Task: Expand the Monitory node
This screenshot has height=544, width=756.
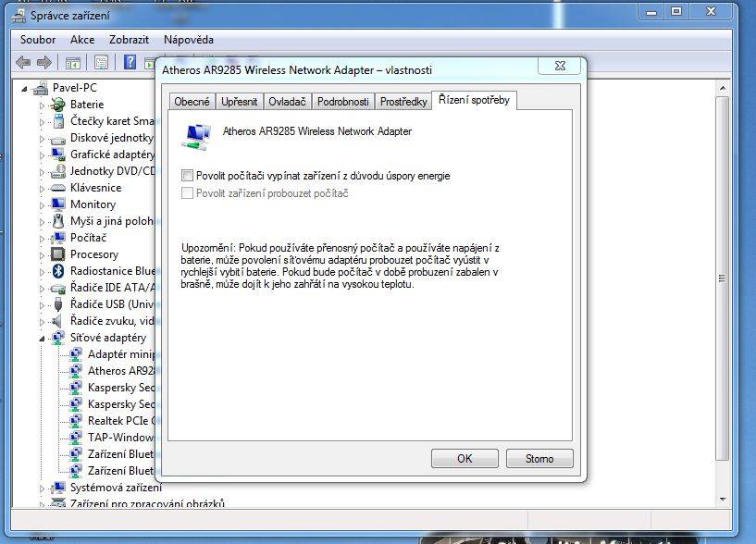Action: (42, 205)
